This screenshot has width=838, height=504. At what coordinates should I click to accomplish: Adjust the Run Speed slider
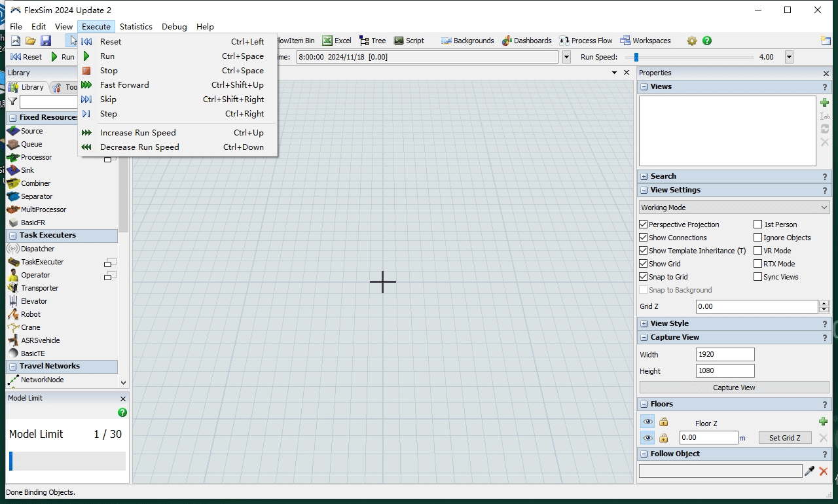(636, 58)
